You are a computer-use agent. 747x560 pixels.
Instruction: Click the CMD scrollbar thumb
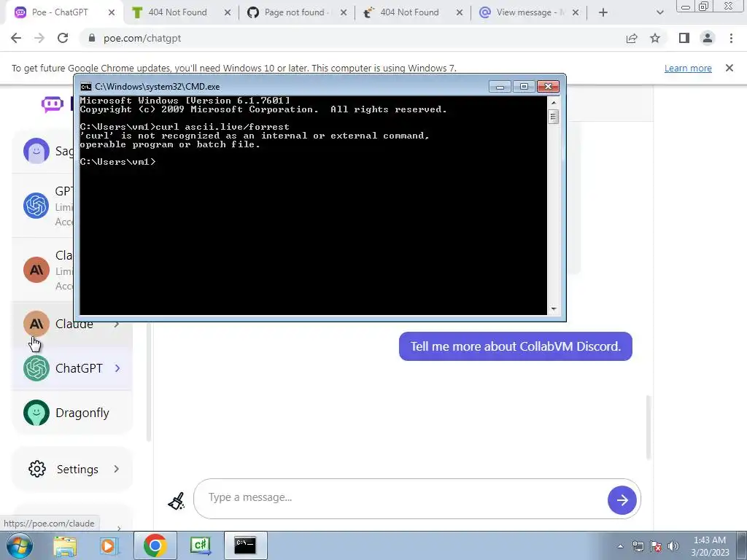553,117
